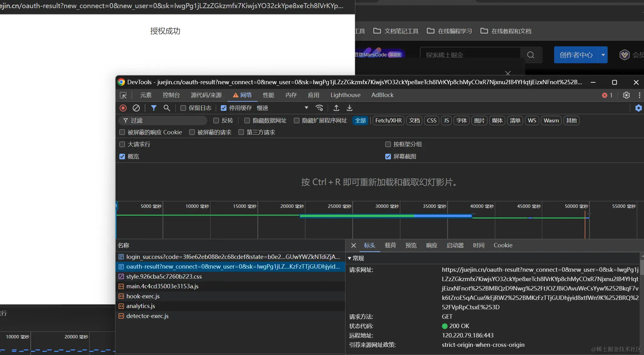Import HAR with the download arrow icon
The height and width of the screenshot is (355, 644).
pyautogui.click(x=349, y=108)
